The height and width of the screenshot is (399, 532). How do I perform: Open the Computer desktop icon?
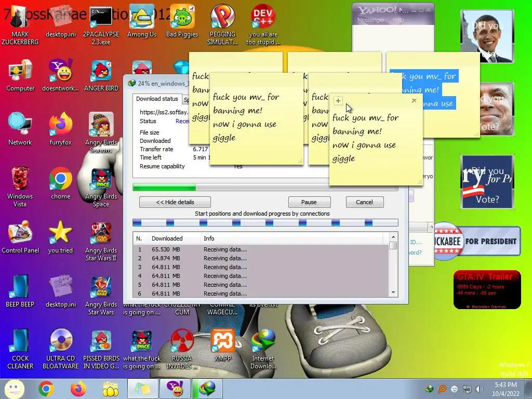tap(20, 75)
